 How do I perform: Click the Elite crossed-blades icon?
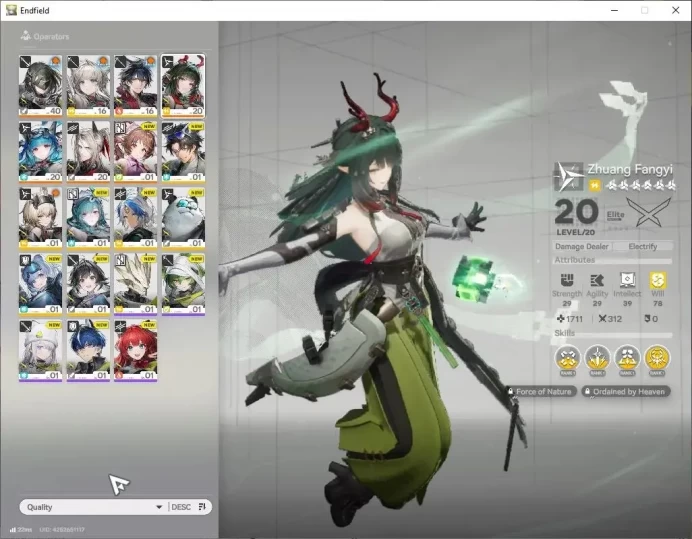pos(648,212)
